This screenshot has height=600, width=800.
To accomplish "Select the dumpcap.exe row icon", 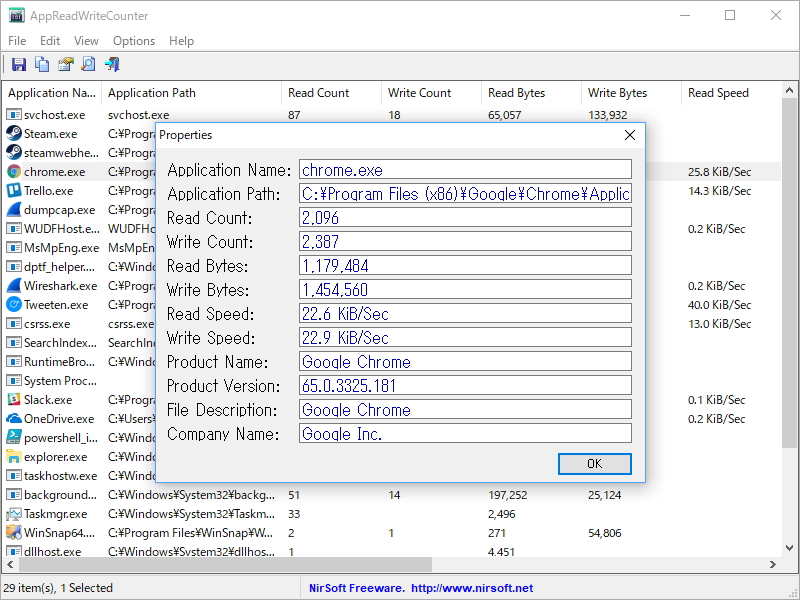I will (x=14, y=210).
